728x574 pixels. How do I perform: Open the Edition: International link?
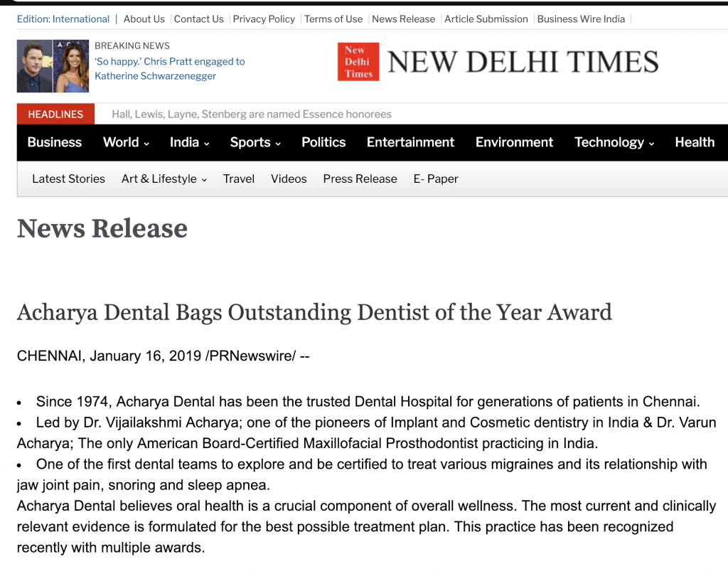point(63,19)
